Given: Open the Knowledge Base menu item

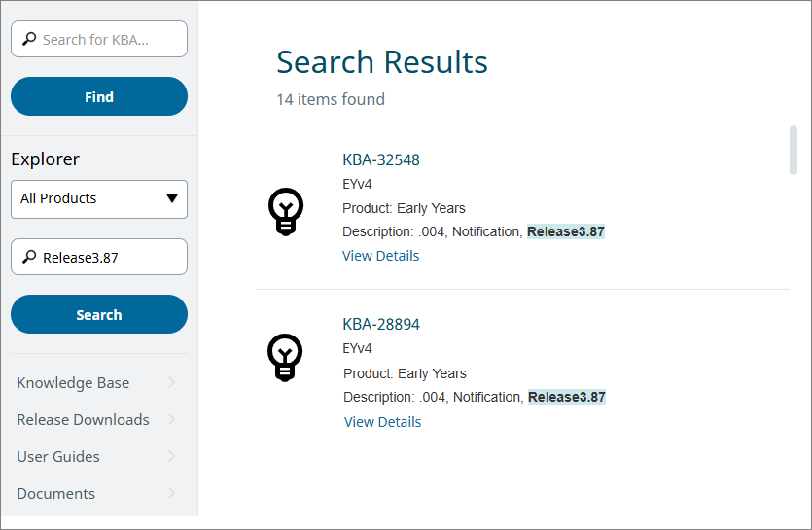Looking at the screenshot, I should 73,383.
